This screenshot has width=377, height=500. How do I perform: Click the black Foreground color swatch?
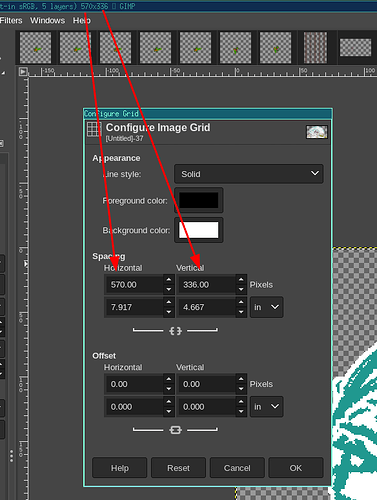tap(199, 200)
